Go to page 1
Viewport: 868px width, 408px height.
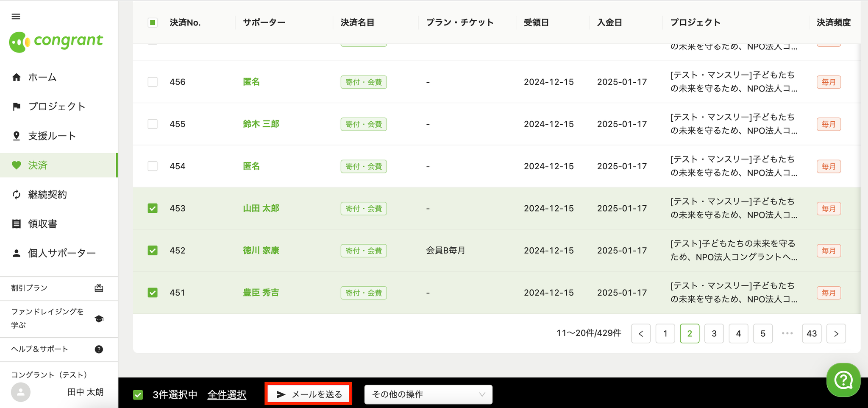point(665,333)
